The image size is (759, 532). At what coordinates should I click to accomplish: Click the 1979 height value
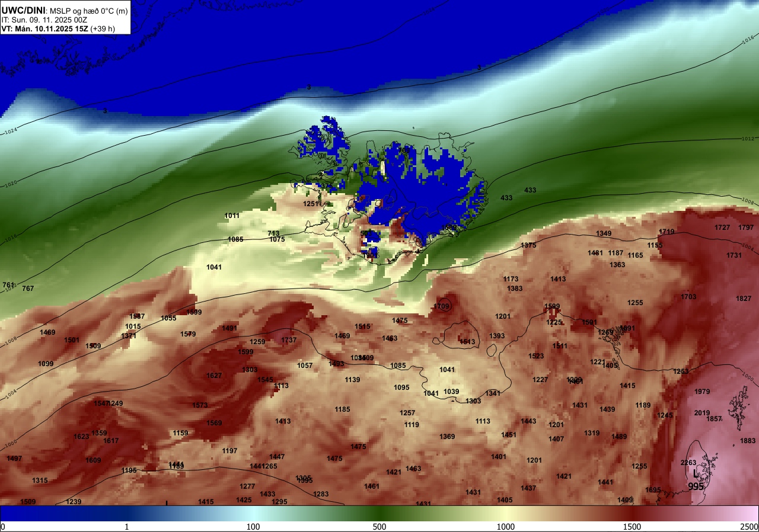click(x=701, y=392)
